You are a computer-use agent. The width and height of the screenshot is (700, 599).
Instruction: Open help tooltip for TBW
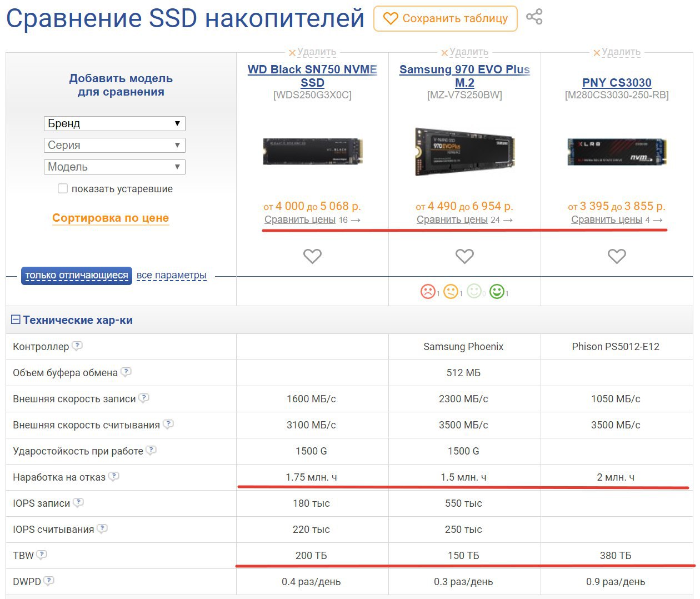[x=42, y=555]
